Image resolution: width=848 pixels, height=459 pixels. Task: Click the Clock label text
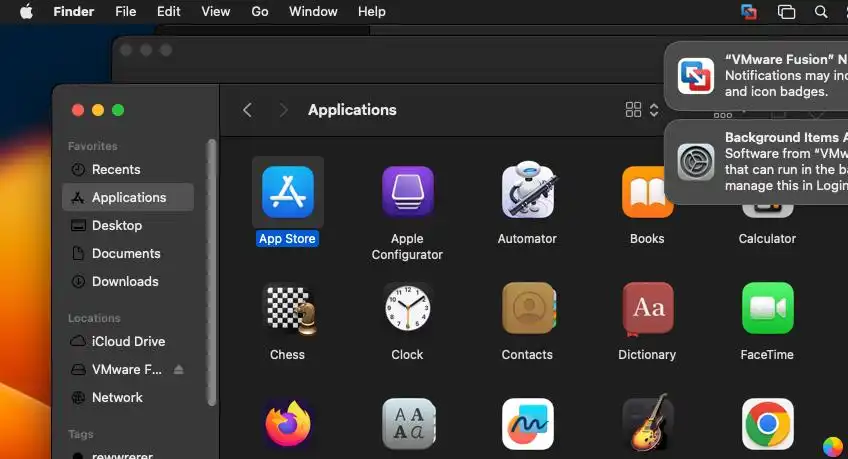pyautogui.click(x=407, y=355)
